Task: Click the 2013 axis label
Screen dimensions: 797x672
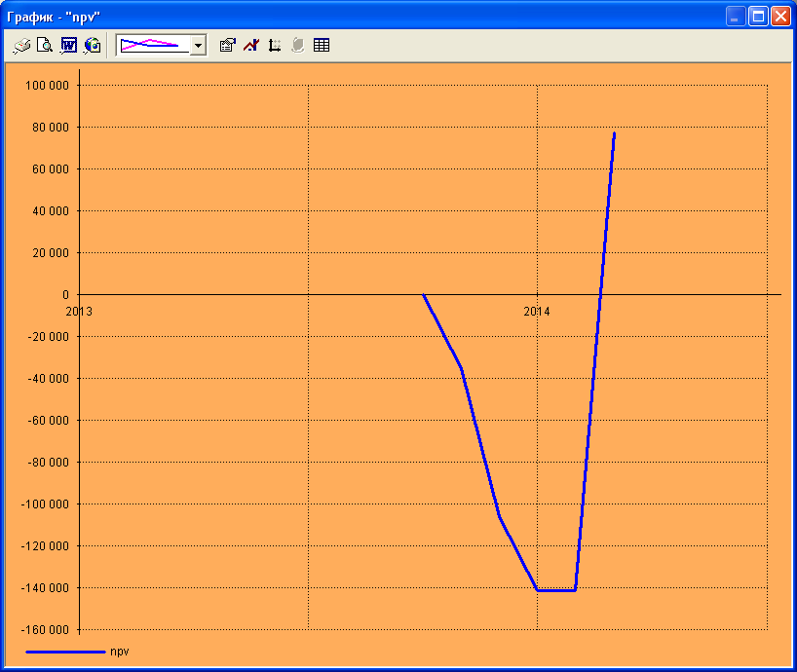Action: click(79, 312)
